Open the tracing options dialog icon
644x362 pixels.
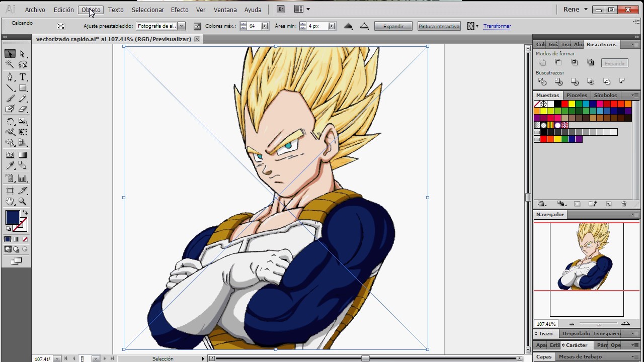197,26
